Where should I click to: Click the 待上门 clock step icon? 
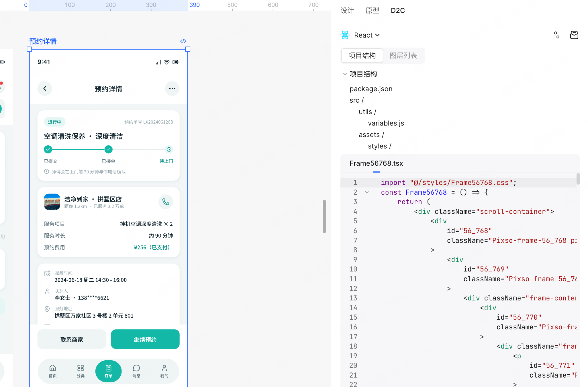click(x=169, y=149)
